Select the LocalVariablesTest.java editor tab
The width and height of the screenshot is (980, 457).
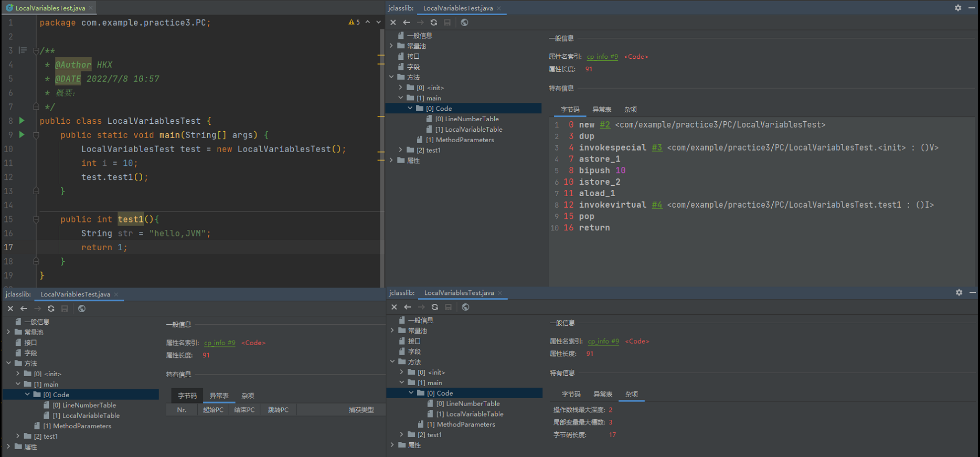pos(50,8)
